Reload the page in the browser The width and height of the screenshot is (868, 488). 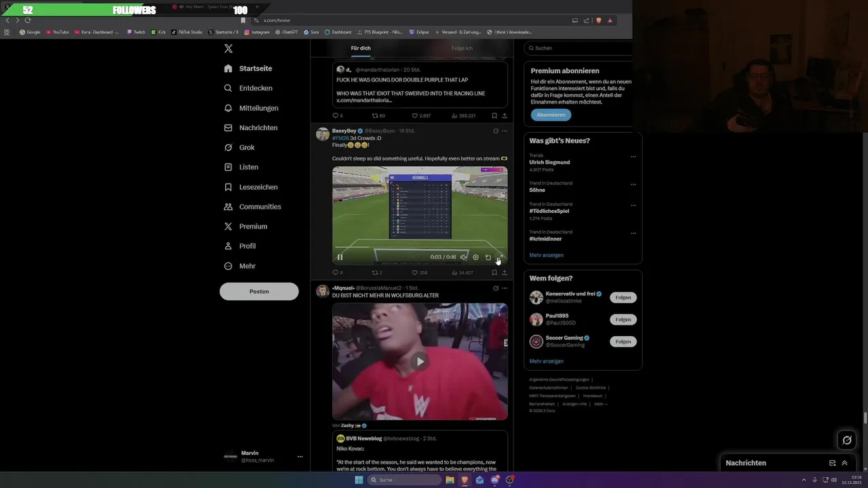[x=28, y=20]
